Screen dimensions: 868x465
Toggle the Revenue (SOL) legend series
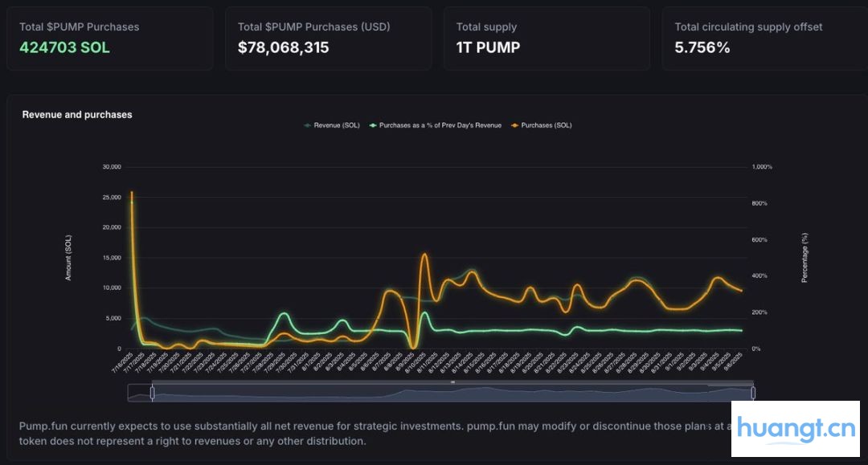point(332,125)
